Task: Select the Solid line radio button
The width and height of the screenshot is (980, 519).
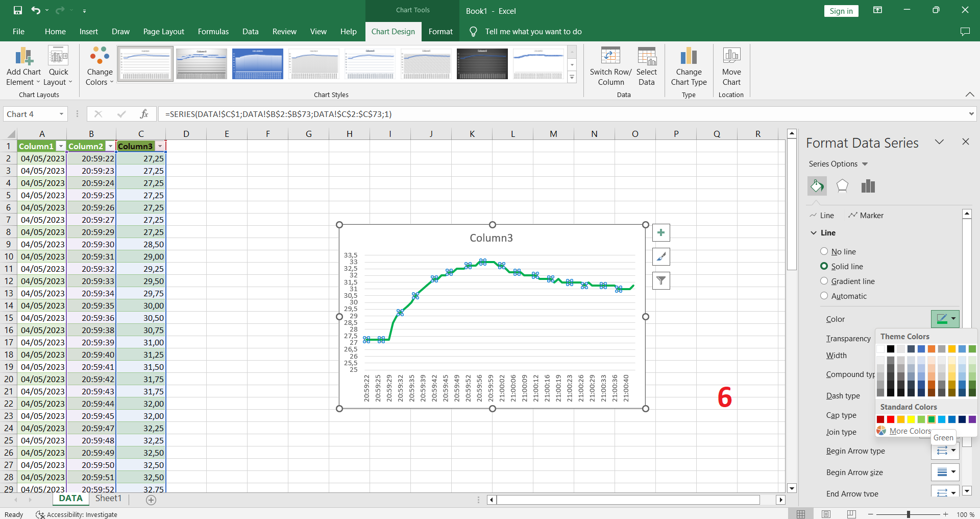Action: [x=824, y=266]
